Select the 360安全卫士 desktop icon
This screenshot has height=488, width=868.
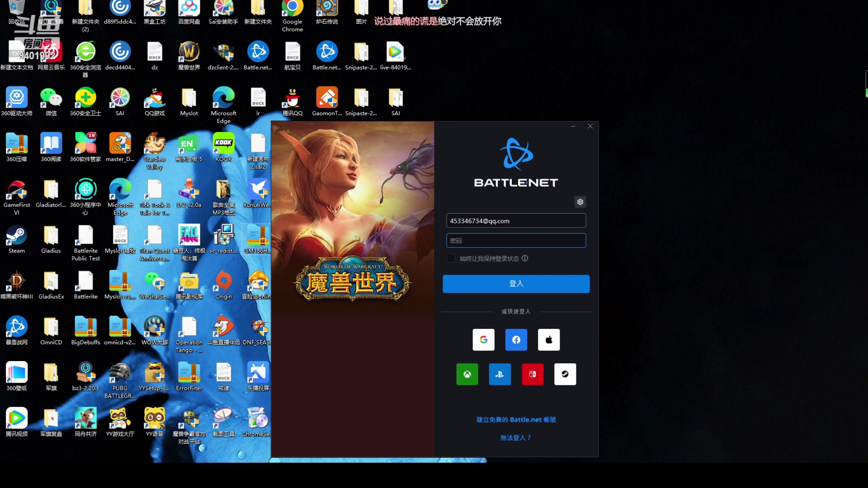pyautogui.click(x=85, y=102)
